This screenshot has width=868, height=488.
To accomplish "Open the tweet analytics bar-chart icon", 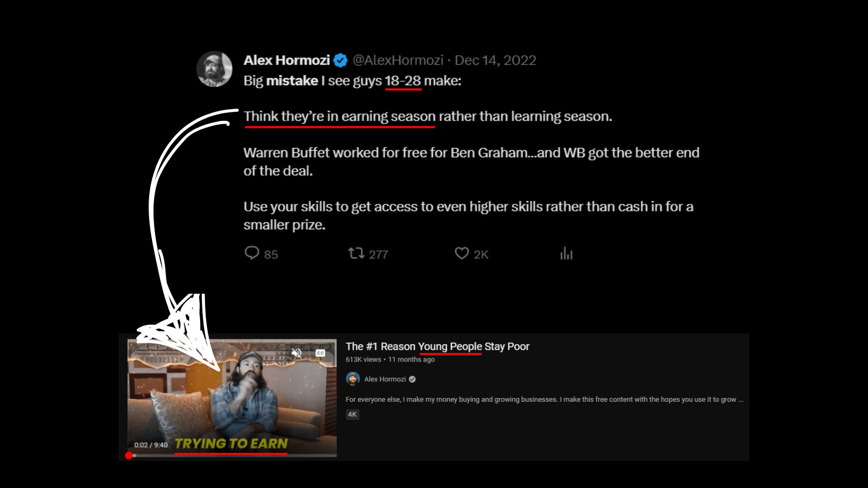I will coord(566,253).
